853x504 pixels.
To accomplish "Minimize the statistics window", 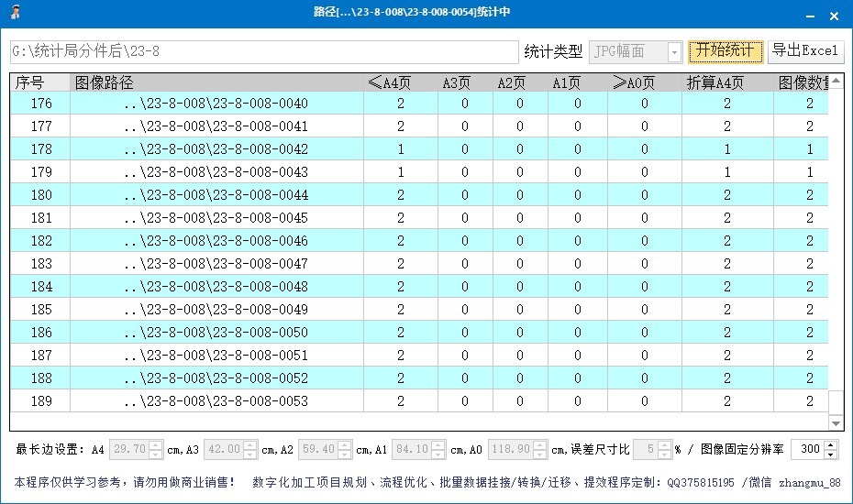I will [808, 16].
